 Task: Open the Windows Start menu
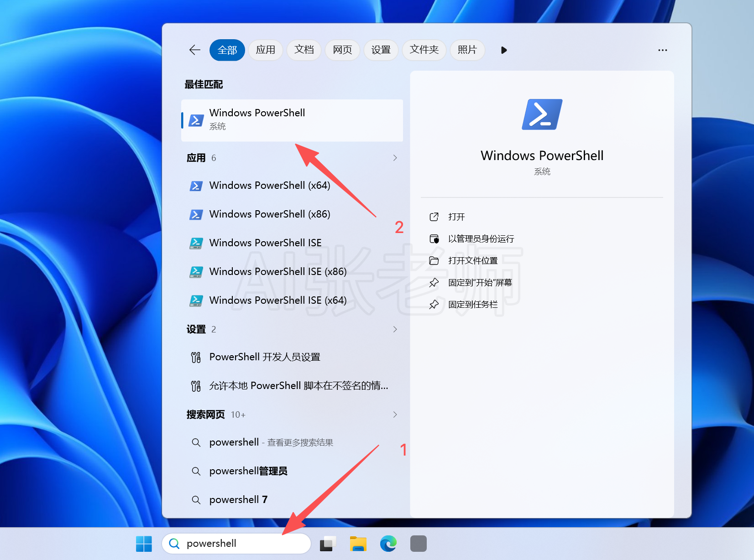pyautogui.click(x=144, y=544)
